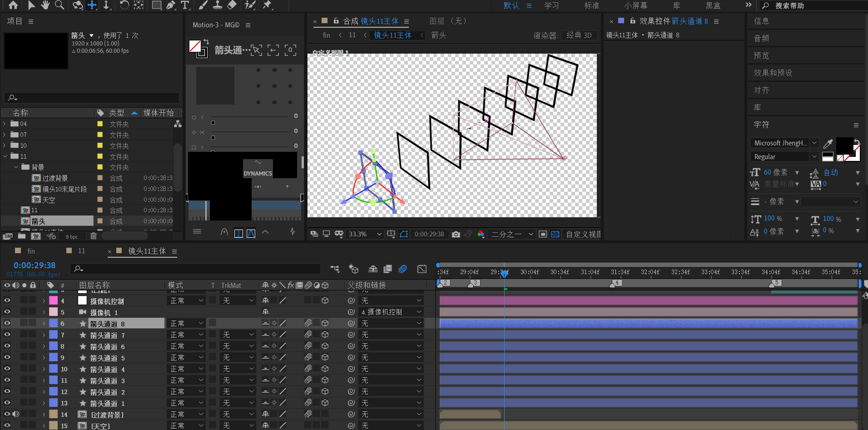
Task: Select the Hand tool in the toolbar
Action: tap(45, 5)
